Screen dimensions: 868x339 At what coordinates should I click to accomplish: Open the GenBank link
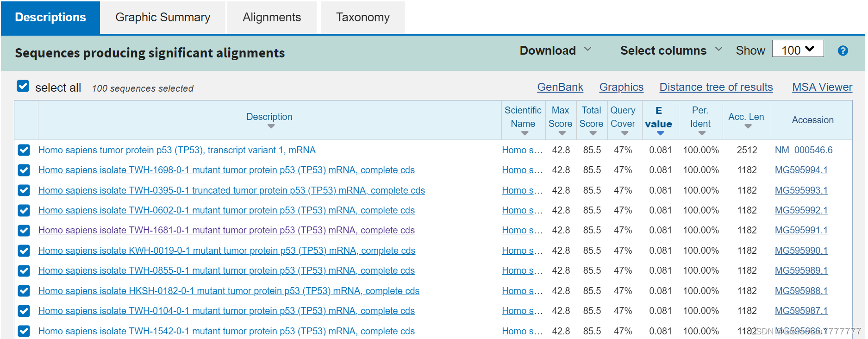[x=560, y=87]
